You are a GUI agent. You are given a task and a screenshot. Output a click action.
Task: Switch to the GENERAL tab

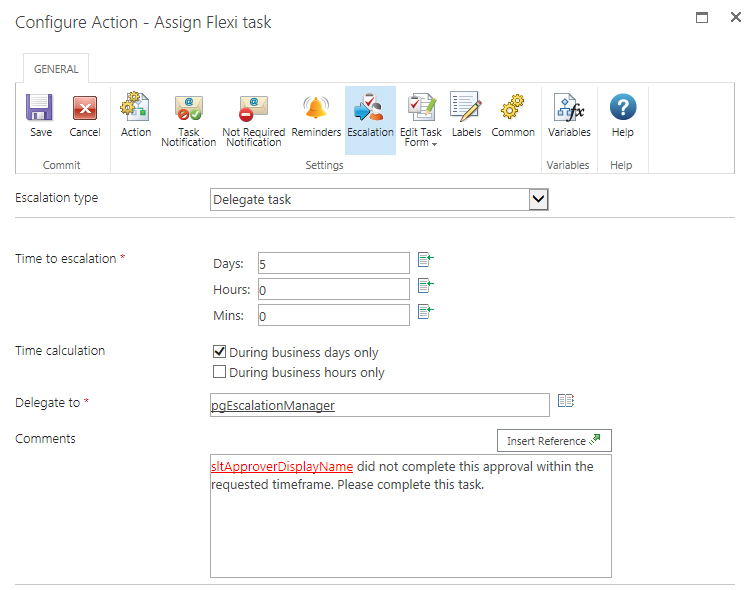click(55, 69)
